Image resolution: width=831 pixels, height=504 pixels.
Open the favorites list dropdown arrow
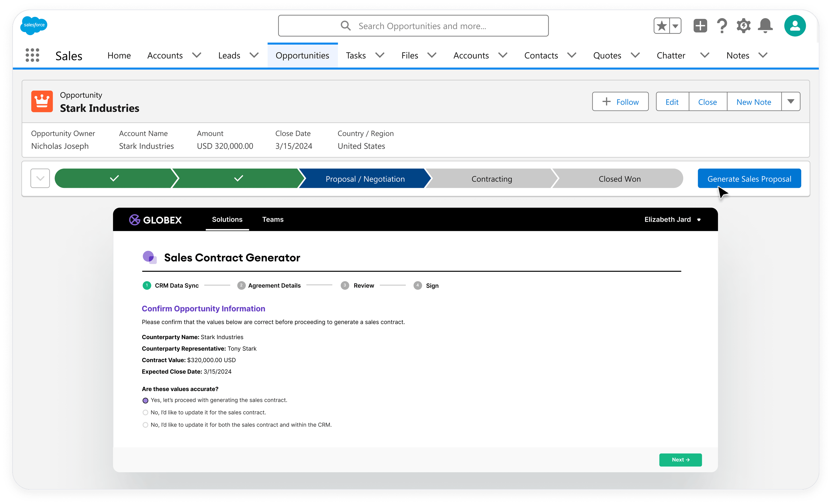pyautogui.click(x=675, y=26)
